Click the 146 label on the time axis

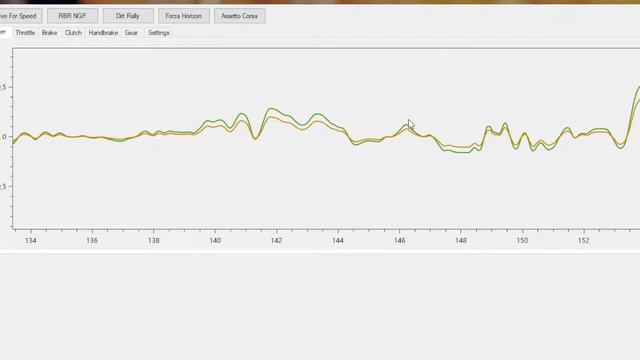400,240
